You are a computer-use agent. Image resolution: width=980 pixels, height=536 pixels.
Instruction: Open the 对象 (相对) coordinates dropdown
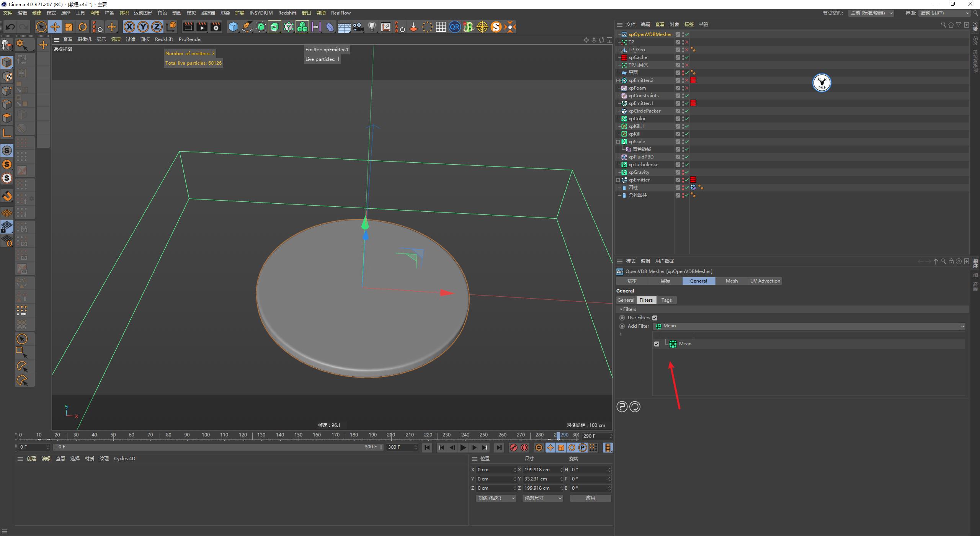click(x=496, y=498)
